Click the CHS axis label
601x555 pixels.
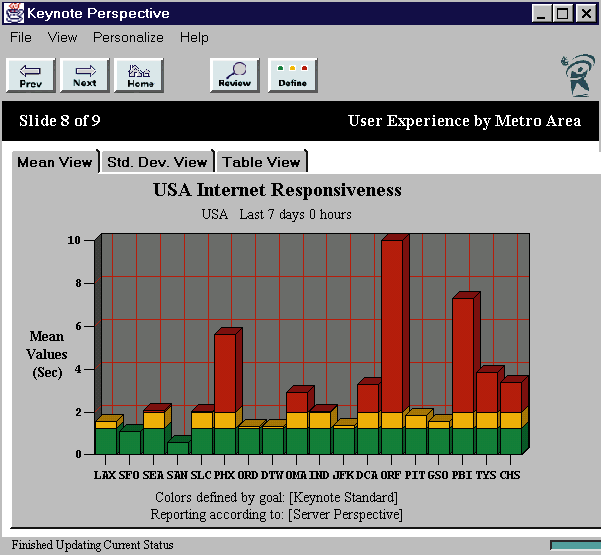click(510, 475)
